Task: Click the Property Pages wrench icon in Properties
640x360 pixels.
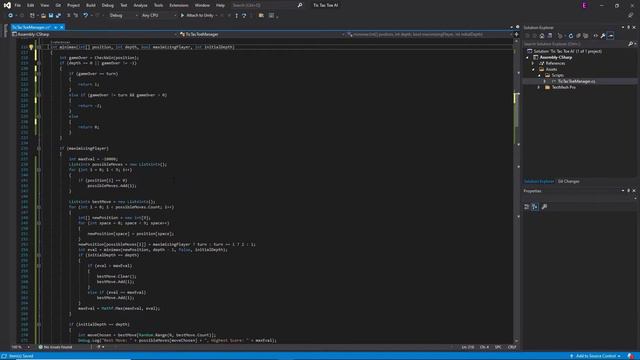Action: pyautogui.click(x=544, y=207)
